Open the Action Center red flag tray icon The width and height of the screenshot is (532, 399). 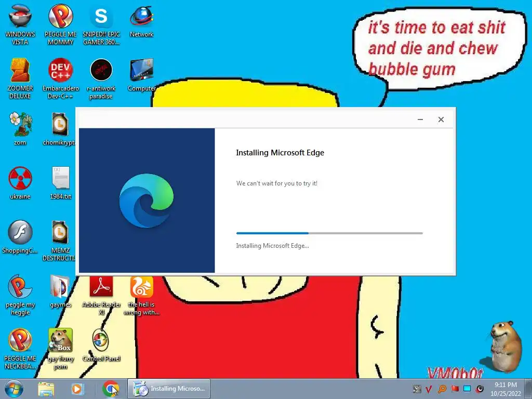[x=455, y=389]
